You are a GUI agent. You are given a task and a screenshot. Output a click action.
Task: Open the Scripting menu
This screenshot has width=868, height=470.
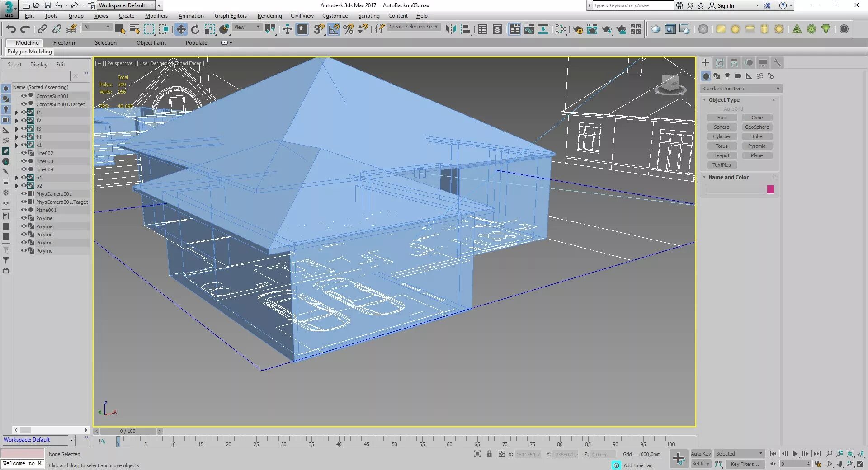pos(369,16)
